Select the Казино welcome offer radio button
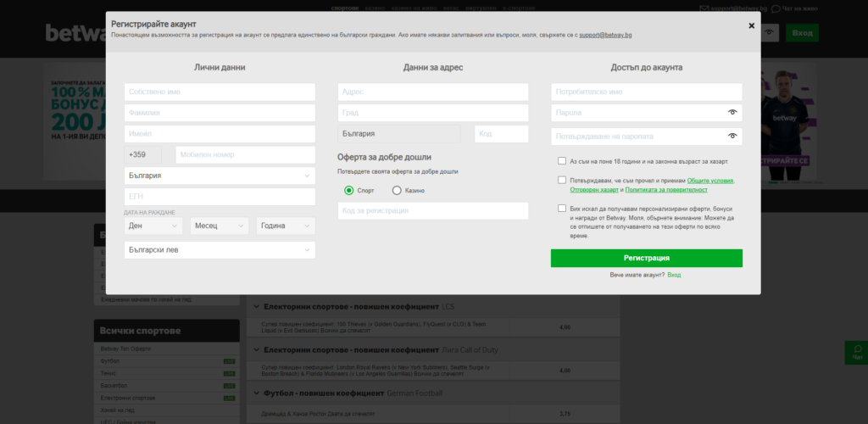The image size is (868, 424). click(397, 191)
